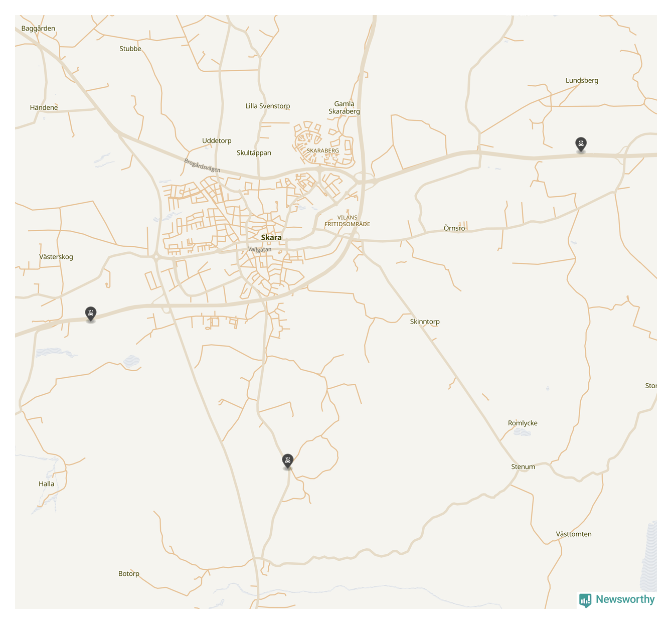Click the car marker east of Skara near Lundsberg
Screen dimensions: 672x624
(581, 144)
